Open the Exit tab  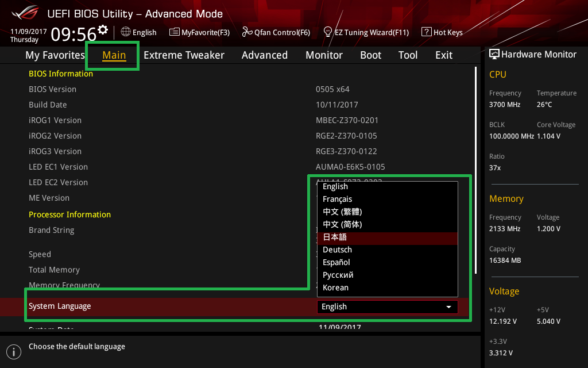tap(444, 55)
